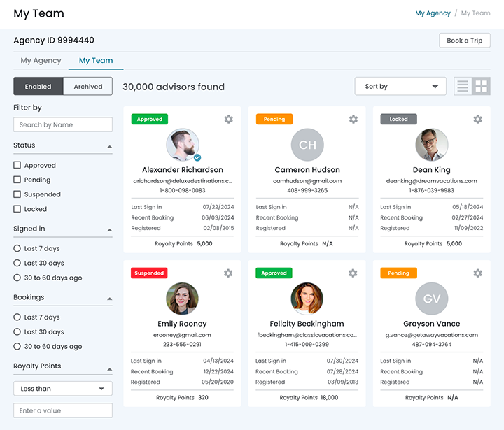Click the Search by Name field
Viewport: 504px width, 430px height.
tap(62, 125)
